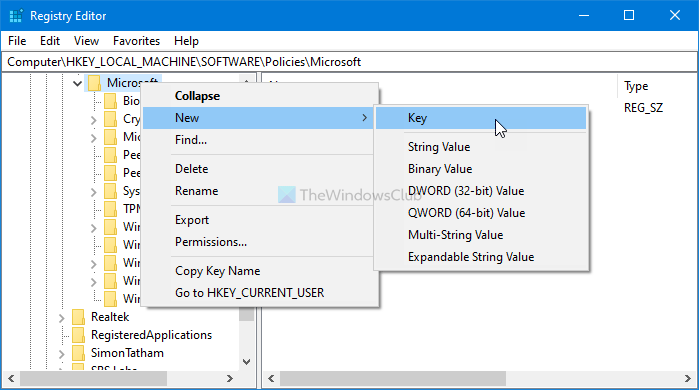Select String Value in submenu
Image resolution: width=700 pixels, height=390 pixels.
(481, 147)
